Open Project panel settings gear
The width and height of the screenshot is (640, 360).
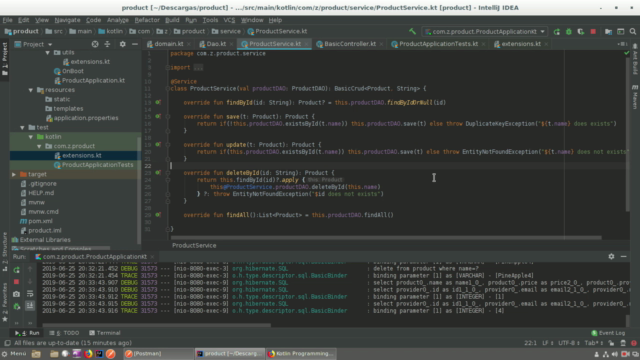pyautogui.click(x=122, y=44)
